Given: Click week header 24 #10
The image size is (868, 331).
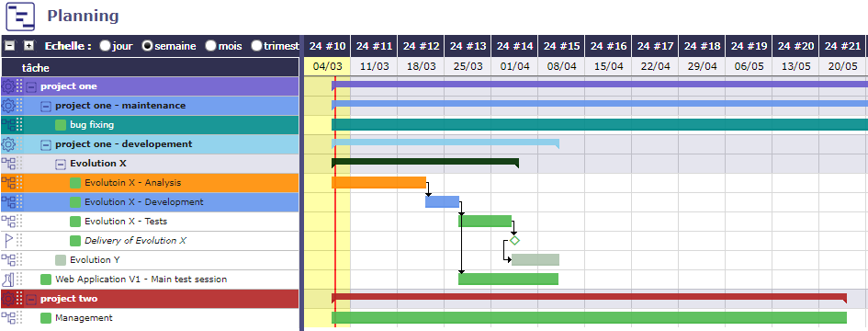Looking at the screenshot, I should (327, 46).
